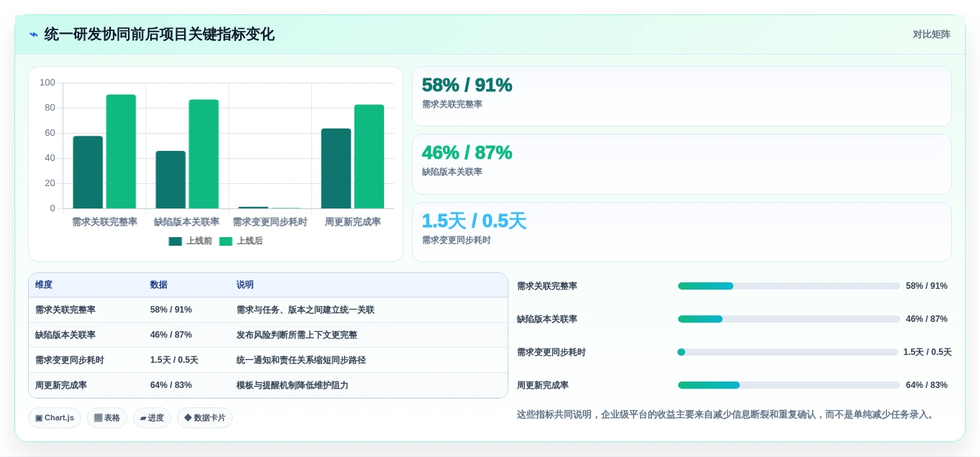Click the summary sentence about 企业级平台的收益

(x=727, y=415)
